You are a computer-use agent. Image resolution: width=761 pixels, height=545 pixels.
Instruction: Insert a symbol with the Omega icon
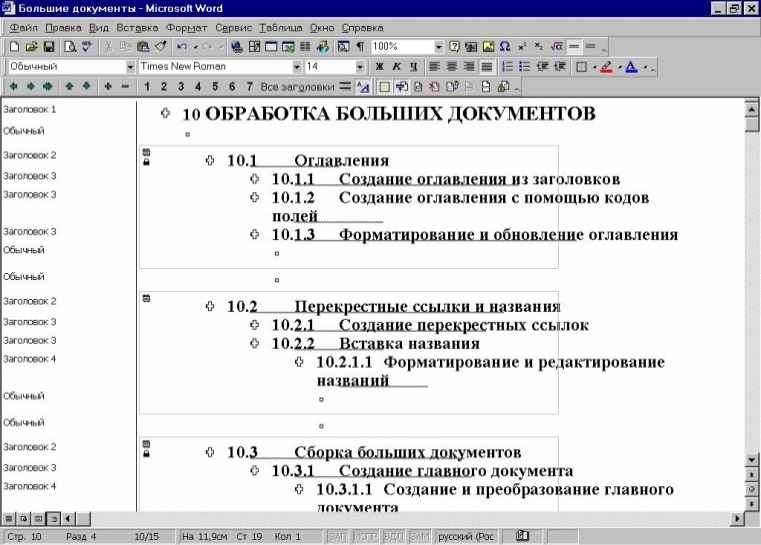tap(505, 47)
